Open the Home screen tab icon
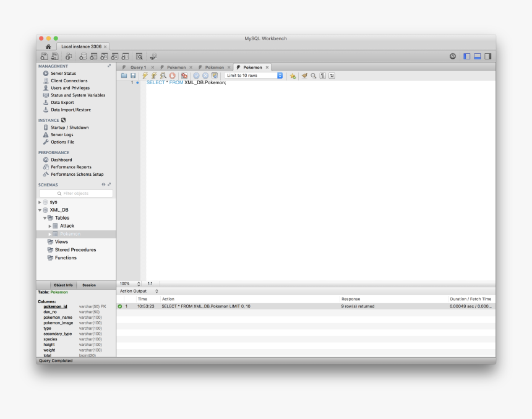This screenshot has height=419, width=532. (x=48, y=46)
